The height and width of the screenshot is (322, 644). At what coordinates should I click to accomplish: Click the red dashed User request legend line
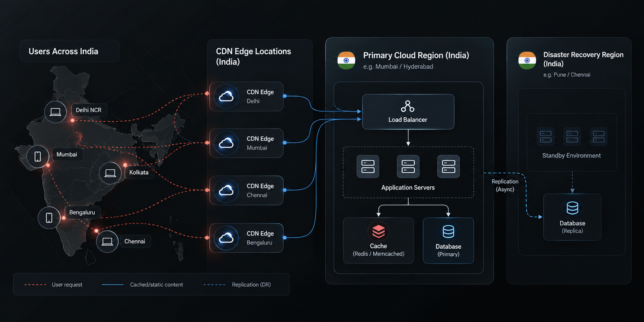click(35, 284)
